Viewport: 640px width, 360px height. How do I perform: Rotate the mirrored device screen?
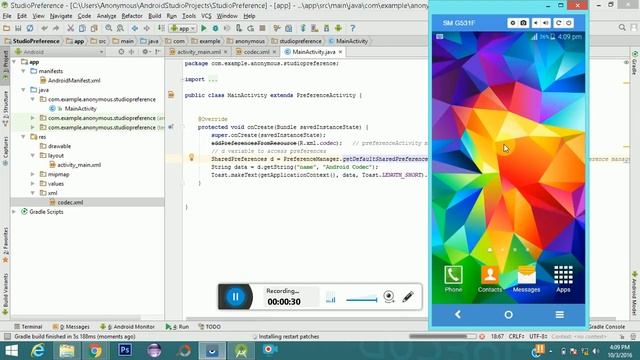[x=558, y=23]
